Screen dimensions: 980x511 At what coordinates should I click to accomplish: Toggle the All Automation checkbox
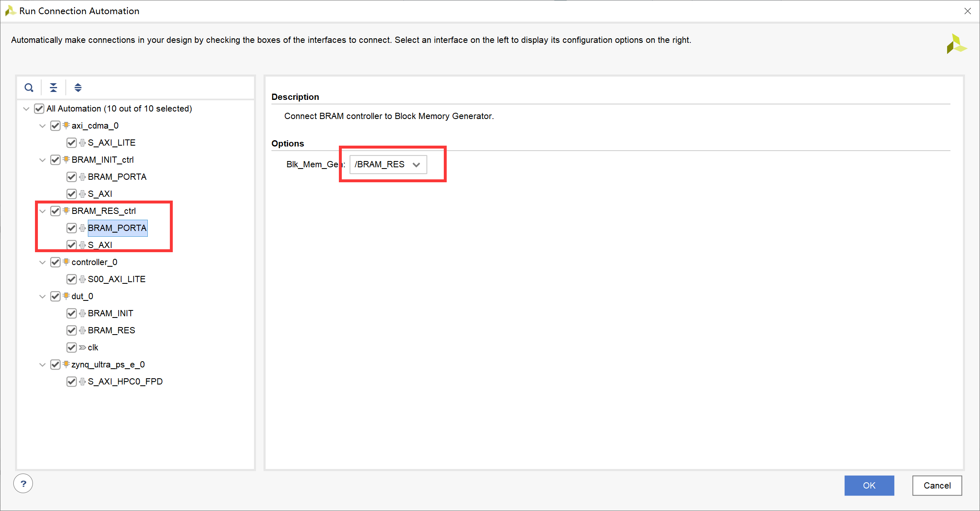click(39, 109)
